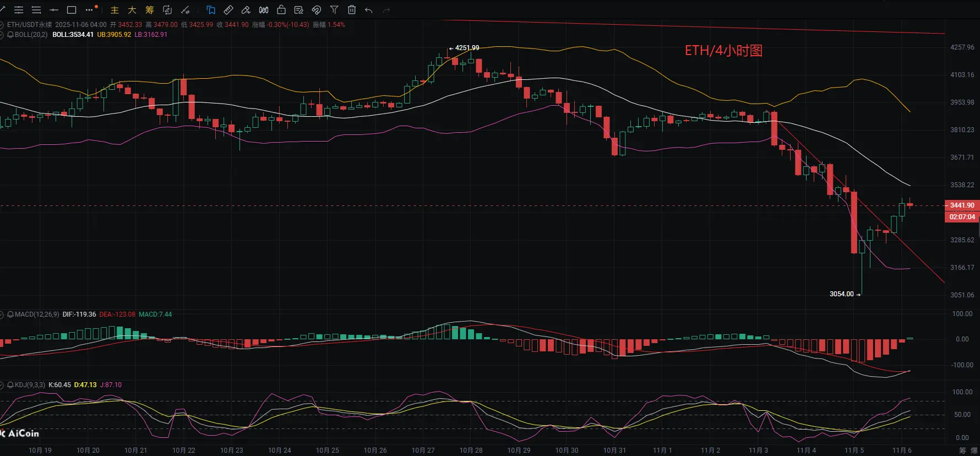Select the ruler measure tool
The image size is (980, 456).
point(228,10)
